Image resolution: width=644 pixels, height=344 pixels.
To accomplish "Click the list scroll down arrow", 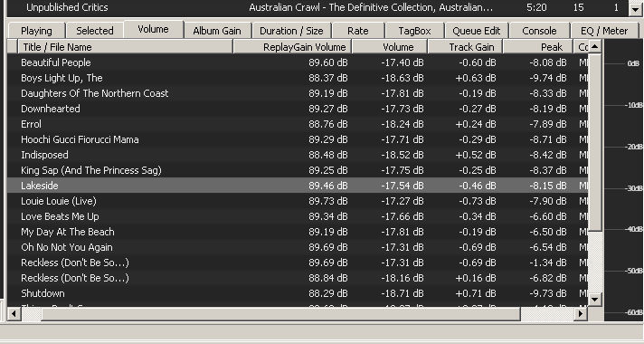I will tap(595, 300).
